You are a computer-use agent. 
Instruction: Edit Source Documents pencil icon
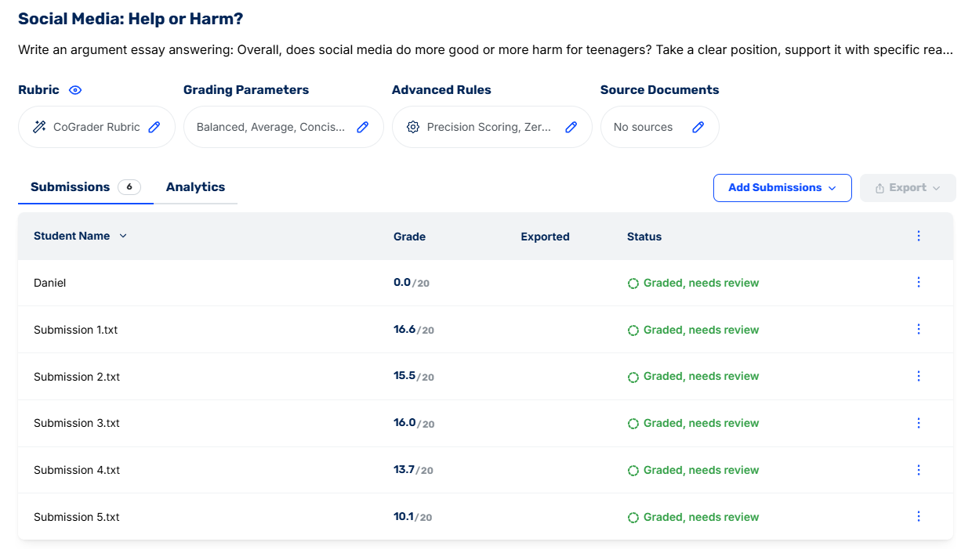tap(698, 127)
